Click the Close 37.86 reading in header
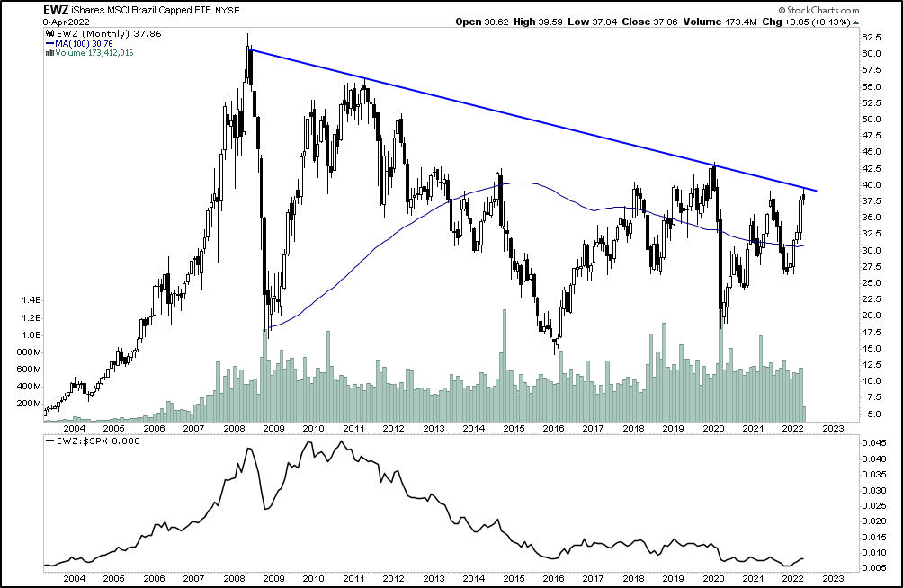Image resolution: width=903 pixels, height=588 pixels. pos(650,22)
